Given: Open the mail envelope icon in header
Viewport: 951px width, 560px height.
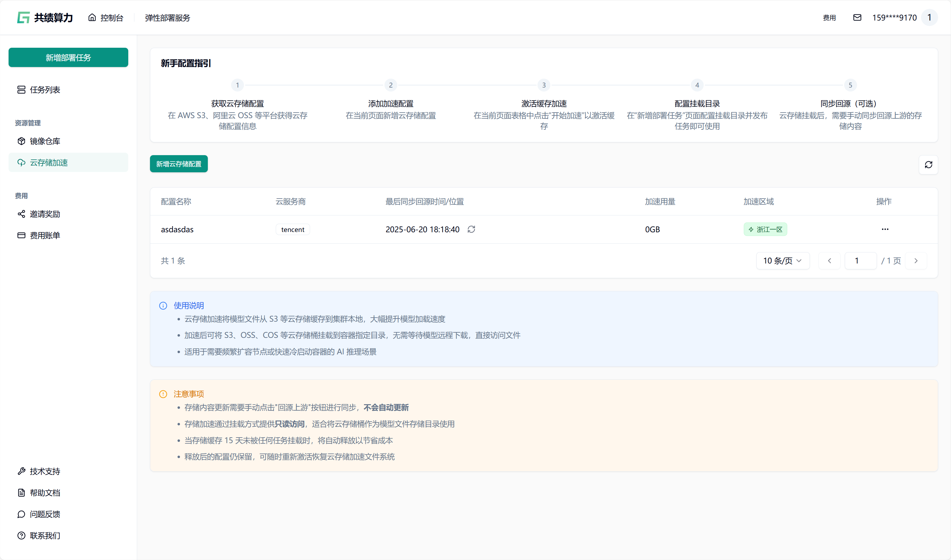Looking at the screenshot, I should (x=857, y=18).
